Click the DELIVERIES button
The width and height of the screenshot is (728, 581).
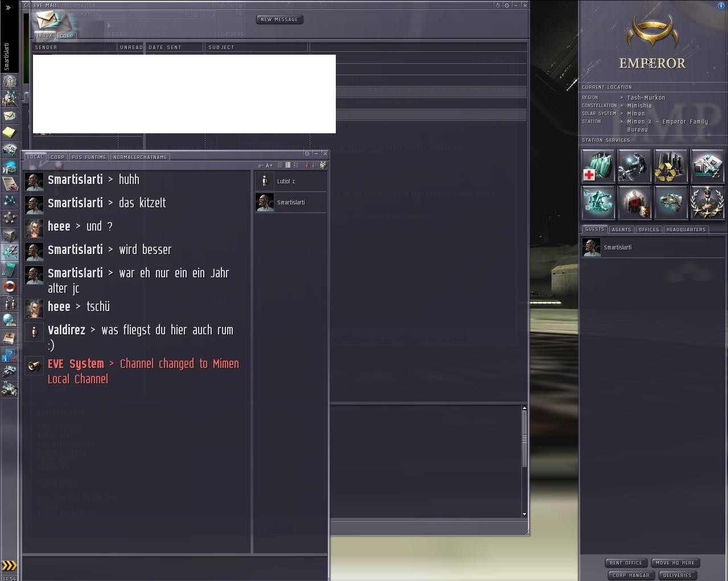677,575
